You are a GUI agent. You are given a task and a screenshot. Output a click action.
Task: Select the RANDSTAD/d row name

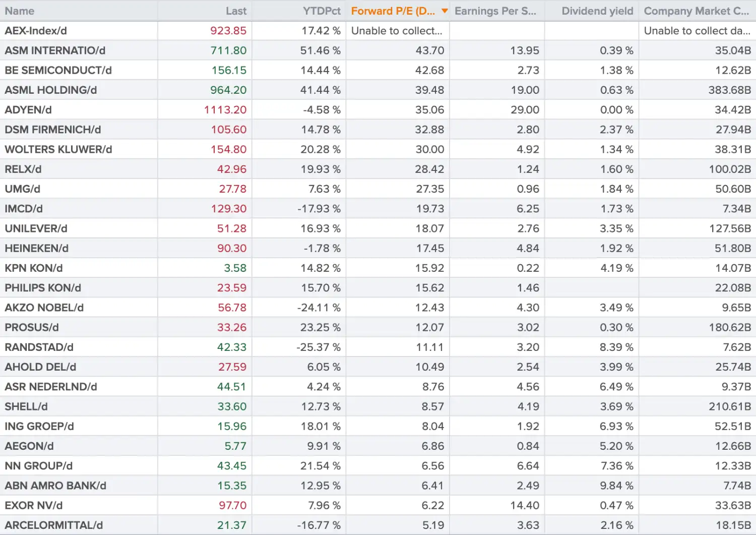coord(39,347)
